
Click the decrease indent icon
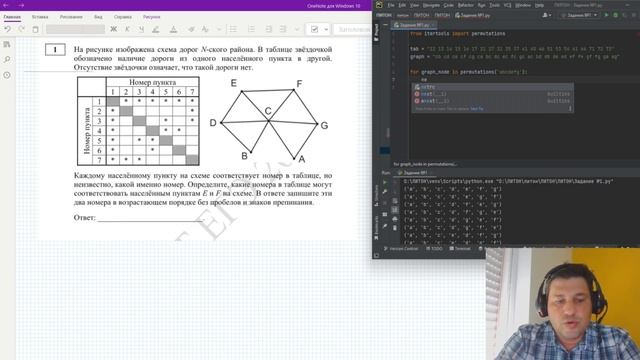[x=269, y=29]
